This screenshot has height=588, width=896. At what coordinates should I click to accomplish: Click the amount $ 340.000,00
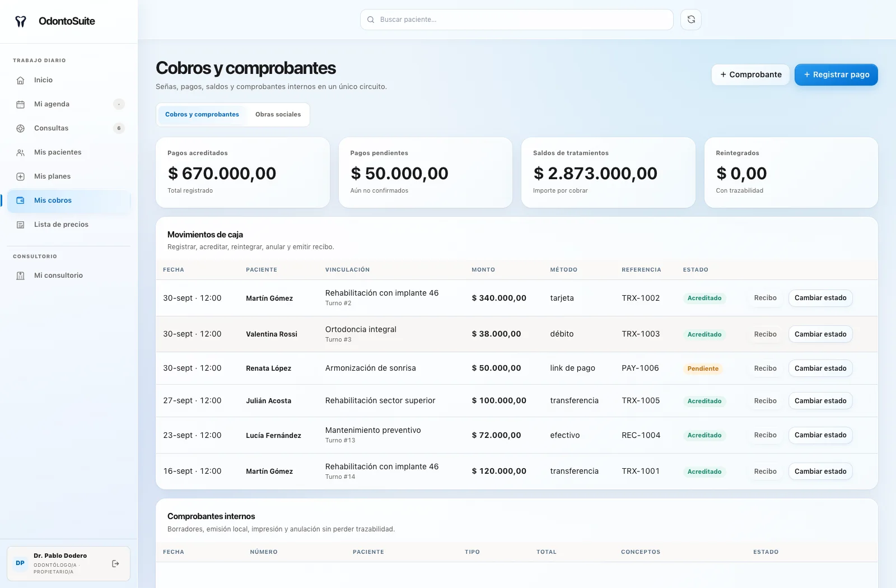499,298
